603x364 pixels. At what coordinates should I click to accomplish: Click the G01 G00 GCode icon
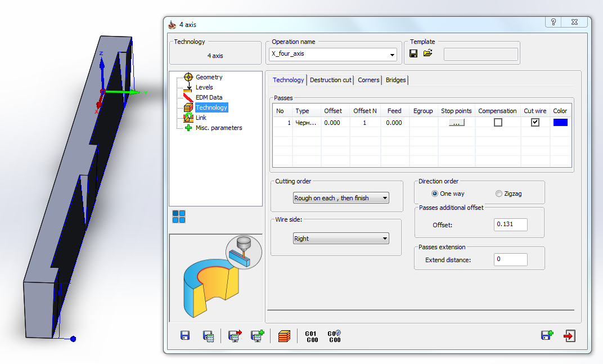pyautogui.click(x=312, y=336)
